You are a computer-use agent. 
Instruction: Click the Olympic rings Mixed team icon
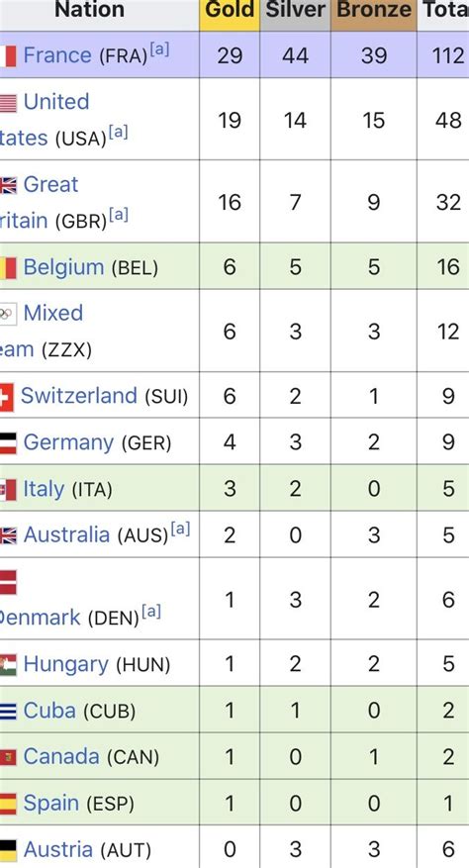(x=8, y=314)
